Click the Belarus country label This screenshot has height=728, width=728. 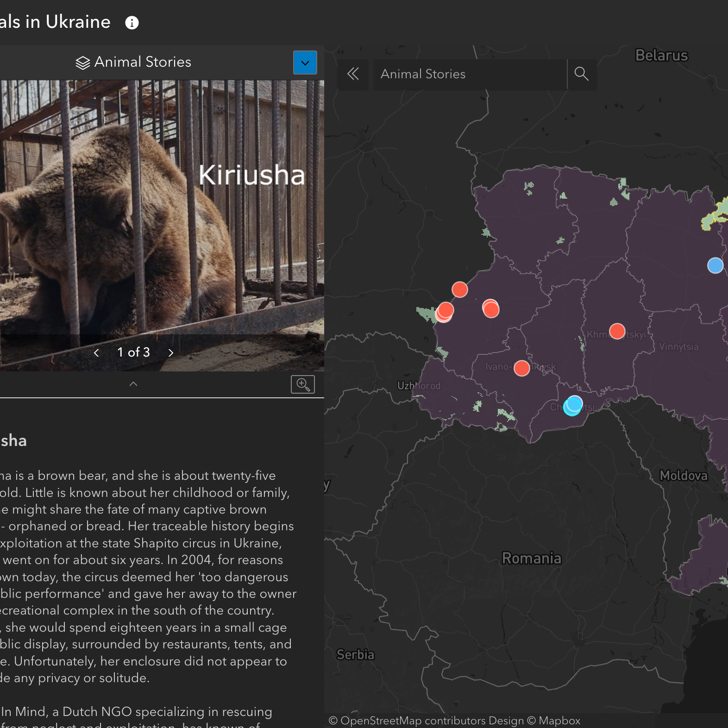662,56
